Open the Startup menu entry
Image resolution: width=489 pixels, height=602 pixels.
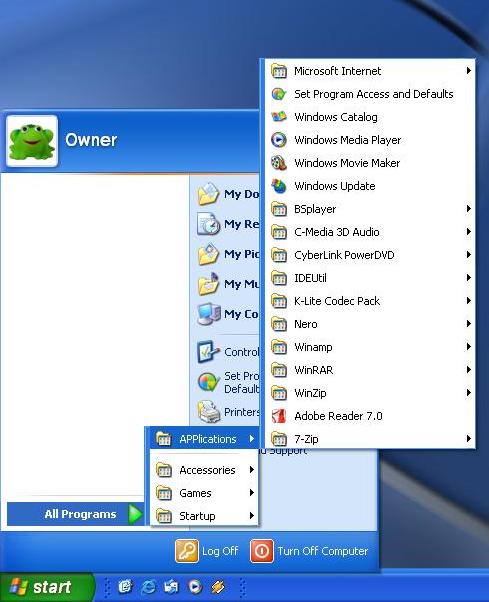tap(204, 516)
